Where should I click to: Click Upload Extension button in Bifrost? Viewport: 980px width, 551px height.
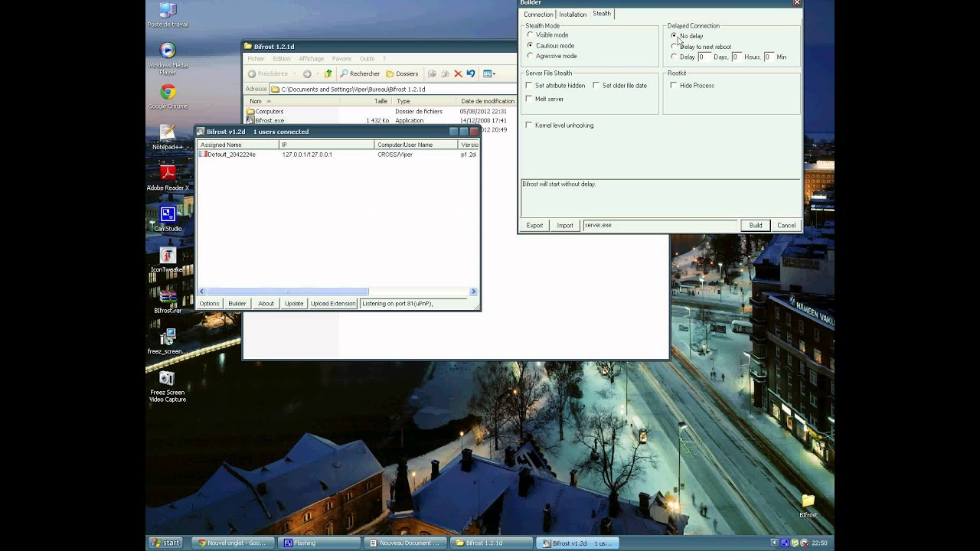(x=333, y=304)
